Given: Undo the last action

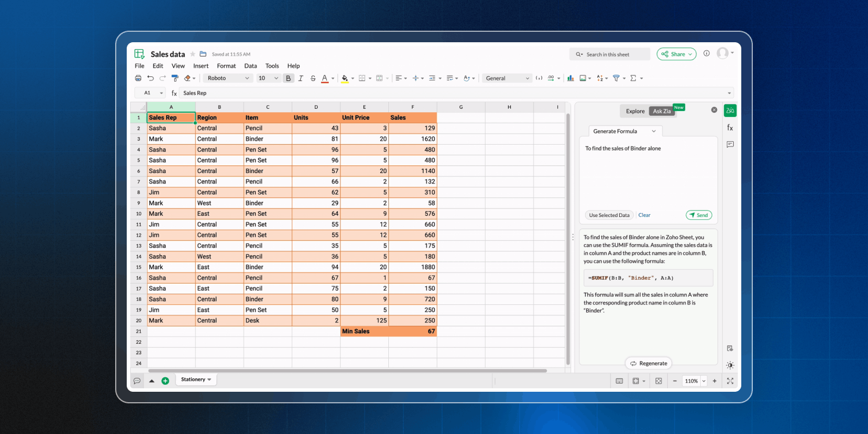Looking at the screenshot, I should coord(150,78).
